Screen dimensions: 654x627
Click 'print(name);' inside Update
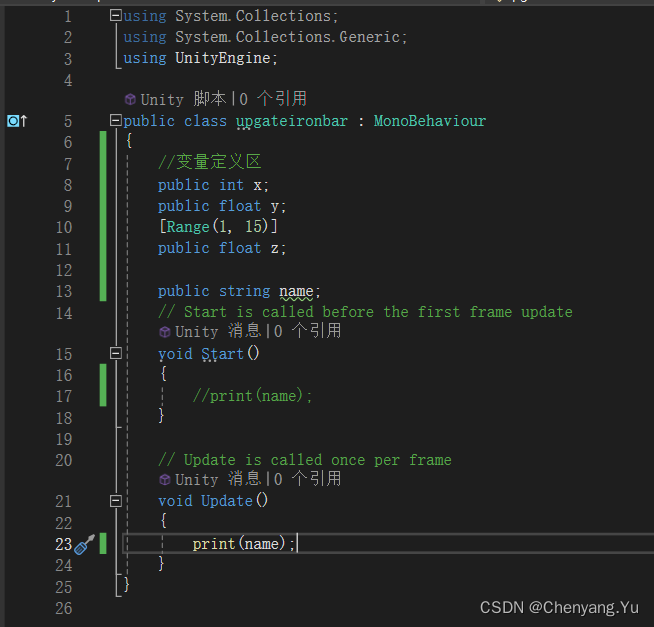244,544
